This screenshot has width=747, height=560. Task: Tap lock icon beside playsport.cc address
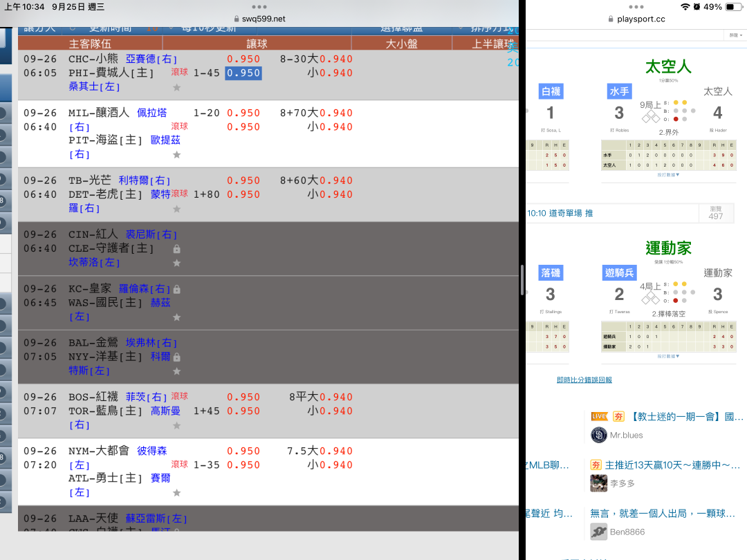click(611, 19)
